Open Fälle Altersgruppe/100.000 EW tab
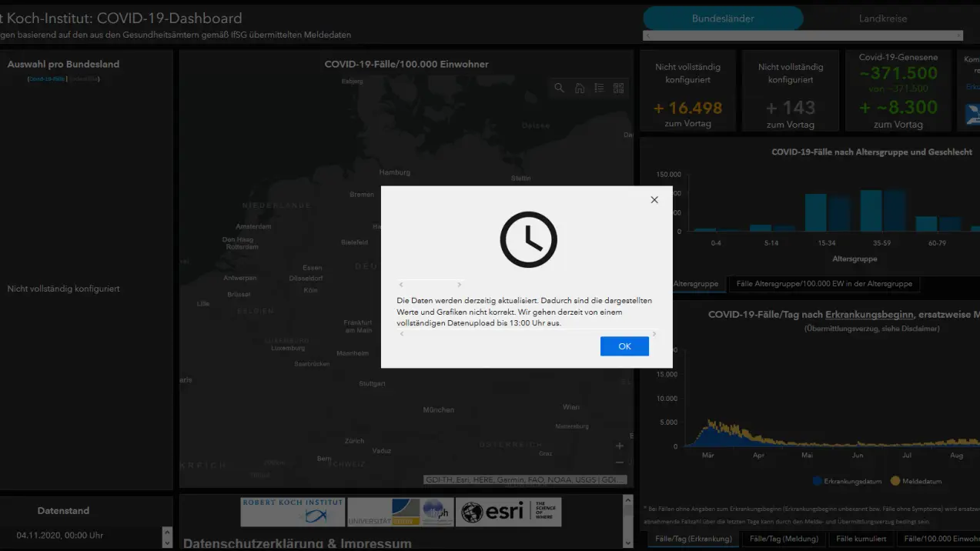This screenshot has height=551, width=980. tap(824, 284)
